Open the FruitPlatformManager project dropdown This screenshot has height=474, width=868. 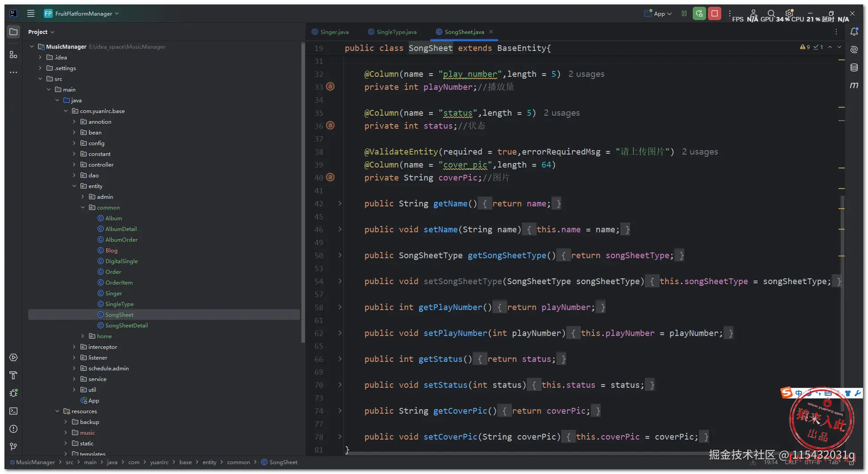pos(82,13)
